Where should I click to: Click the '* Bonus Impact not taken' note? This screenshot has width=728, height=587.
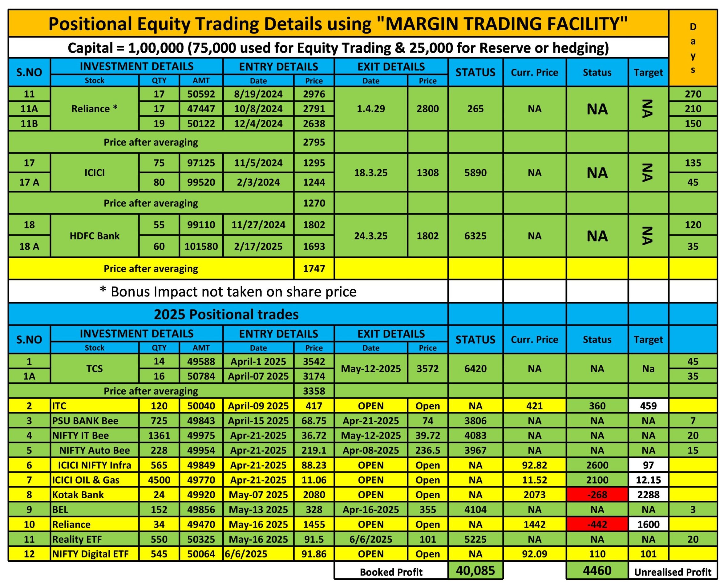coord(228,291)
